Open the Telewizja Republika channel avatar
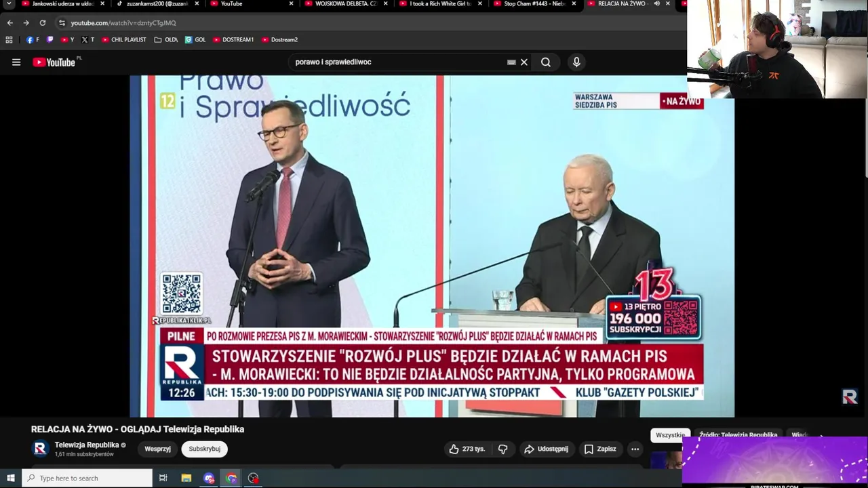This screenshot has width=868, height=488. [40, 449]
